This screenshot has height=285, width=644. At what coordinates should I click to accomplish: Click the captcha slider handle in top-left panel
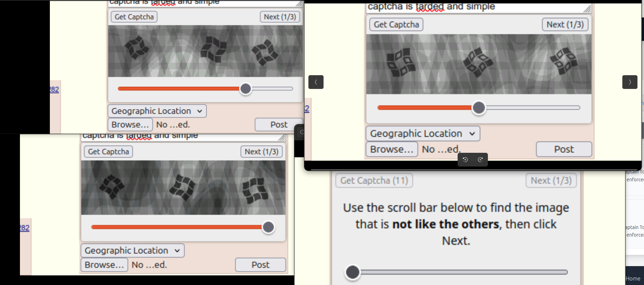(x=245, y=89)
